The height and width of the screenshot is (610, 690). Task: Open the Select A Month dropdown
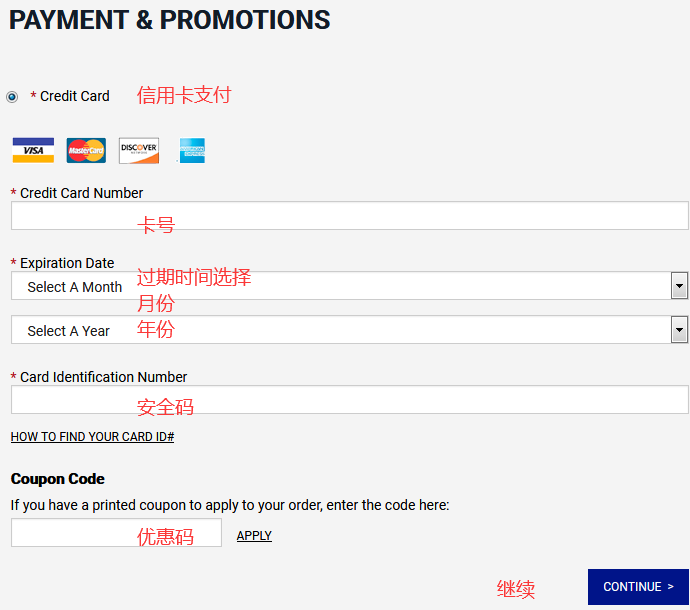coord(340,286)
